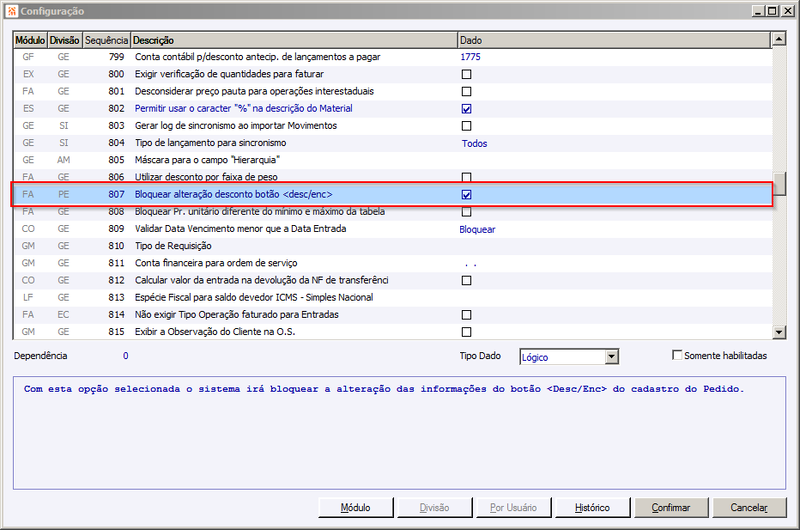800x530 pixels.
Task: Select row 809 Validar Data Vencimento
Action: coord(392,229)
